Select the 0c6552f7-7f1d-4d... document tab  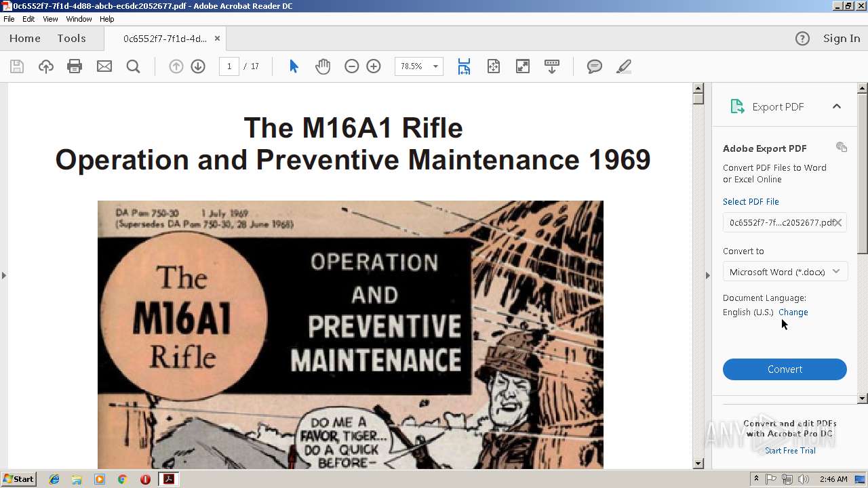[x=165, y=39]
